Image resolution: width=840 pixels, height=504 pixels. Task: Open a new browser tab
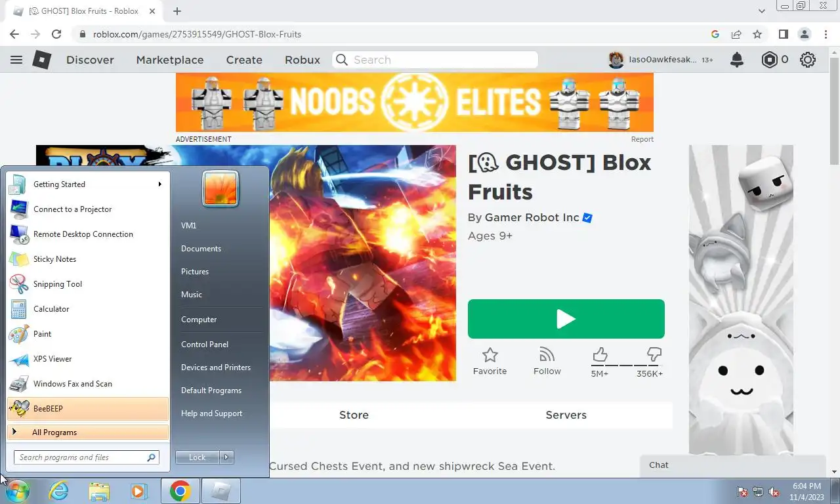[177, 11]
